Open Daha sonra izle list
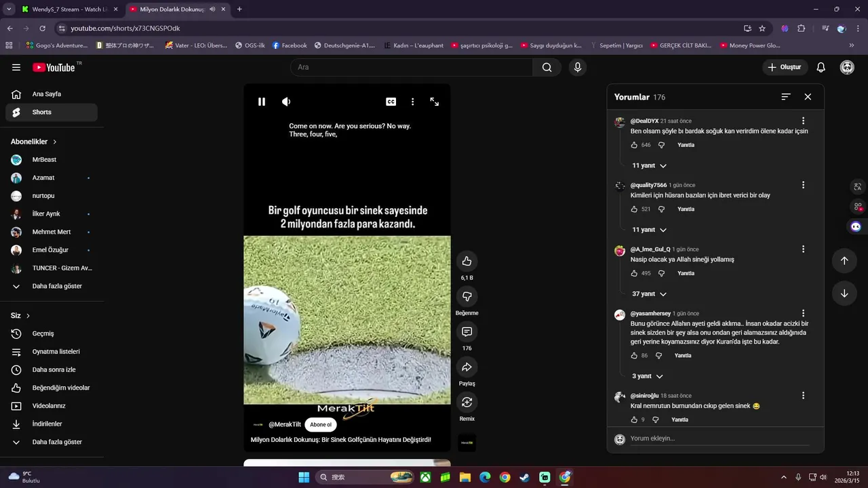This screenshot has height=488, width=868. pos(52,369)
